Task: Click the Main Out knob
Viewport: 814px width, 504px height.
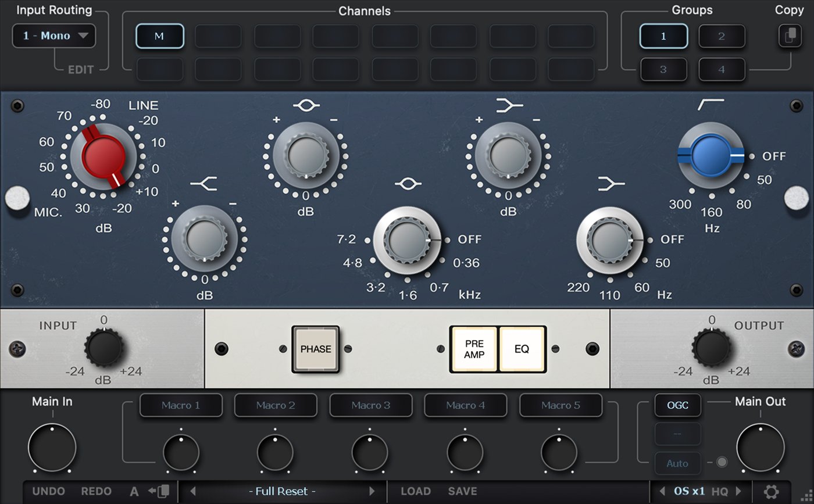Action: (x=760, y=448)
